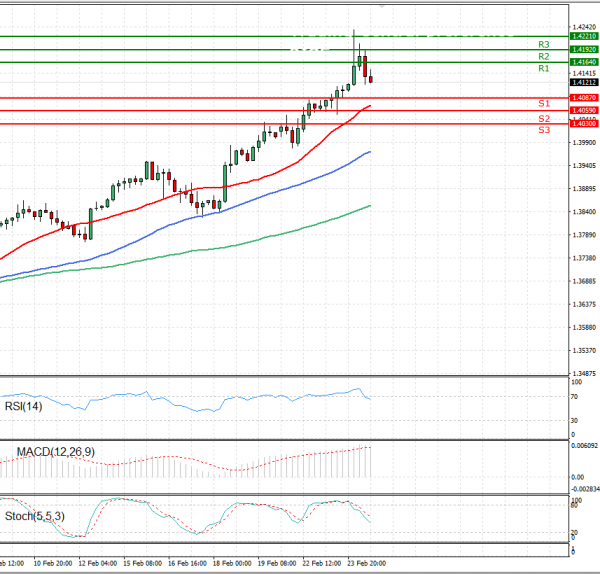Click the 10 Feb 20:00 time label
This screenshot has height=574, width=600.
tap(53, 563)
